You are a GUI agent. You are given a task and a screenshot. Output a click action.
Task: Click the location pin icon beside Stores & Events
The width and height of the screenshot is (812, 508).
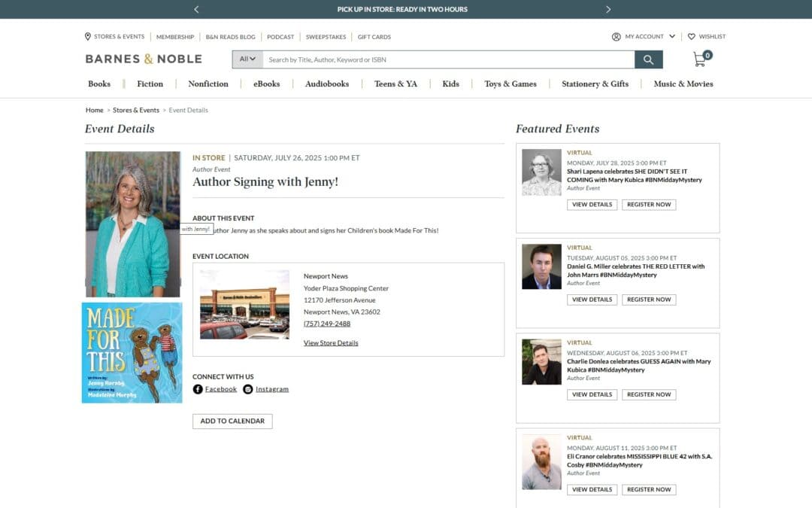tap(87, 36)
